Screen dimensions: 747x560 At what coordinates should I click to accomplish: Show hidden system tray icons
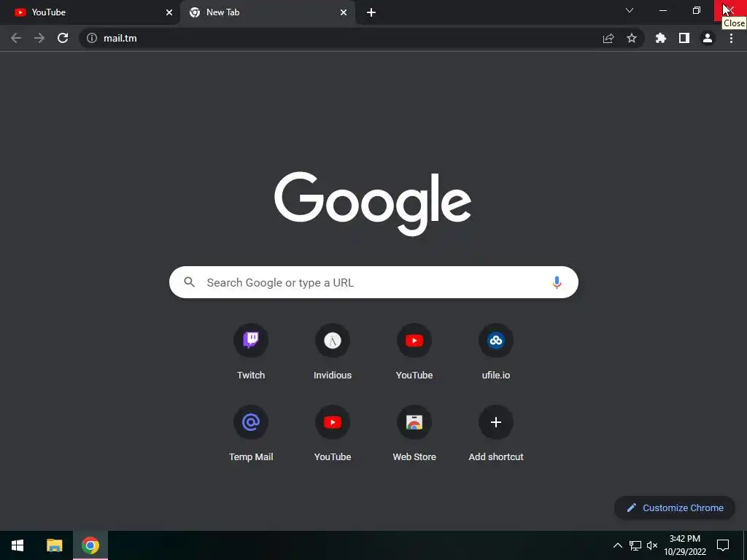point(617,545)
